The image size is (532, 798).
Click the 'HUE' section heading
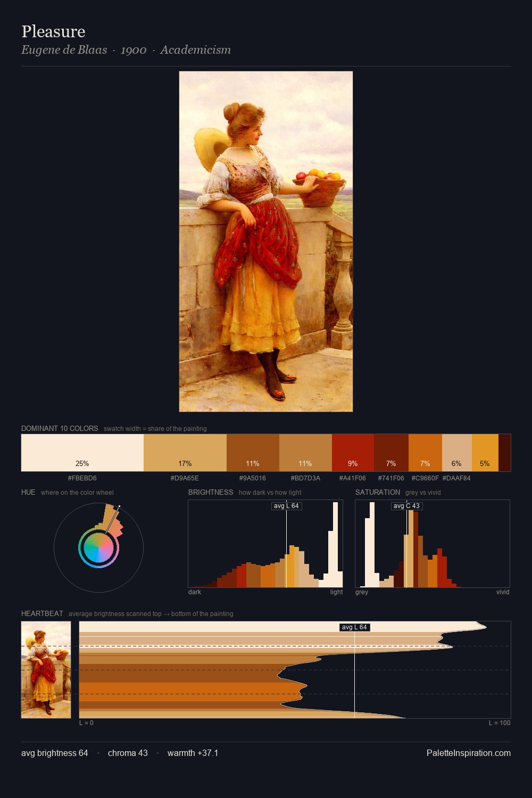tap(28, 492)
